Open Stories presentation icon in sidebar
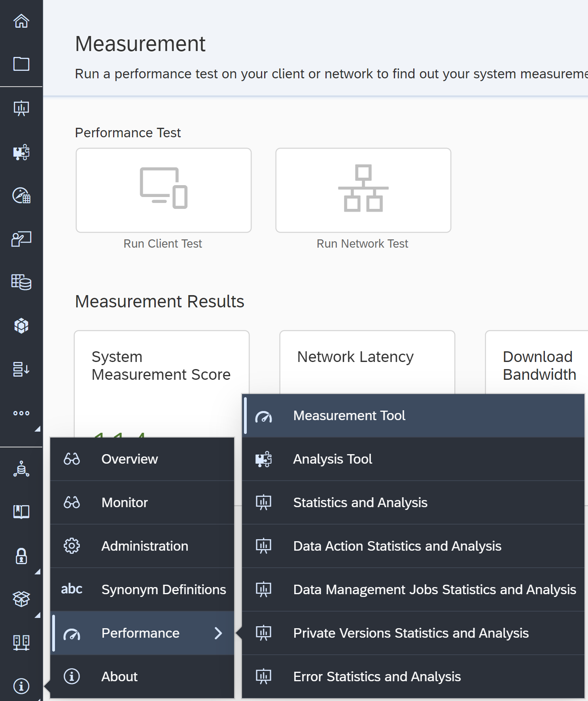Screen dimensions: 588x701 (x=21, y=108)
